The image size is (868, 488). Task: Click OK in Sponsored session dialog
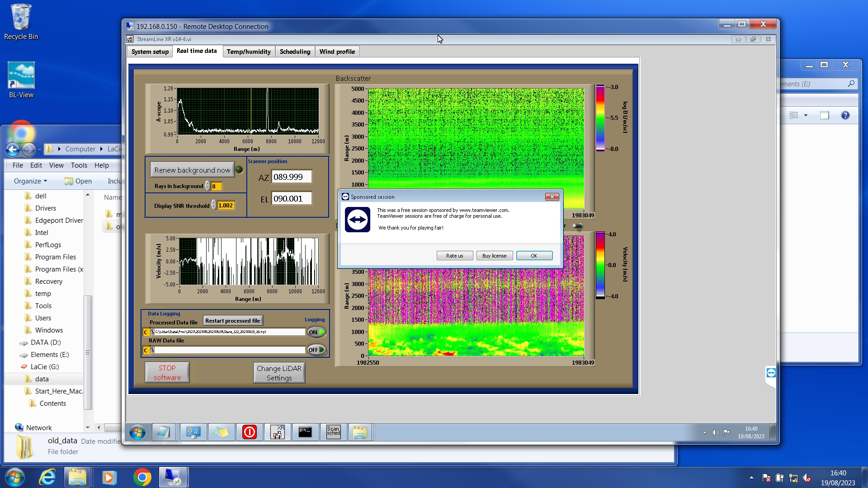point(534,256)
